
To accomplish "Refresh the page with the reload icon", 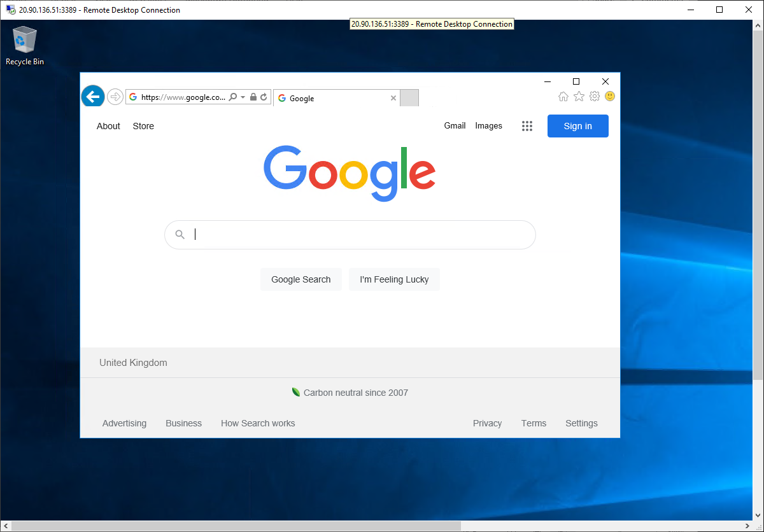I will (263, 97).
